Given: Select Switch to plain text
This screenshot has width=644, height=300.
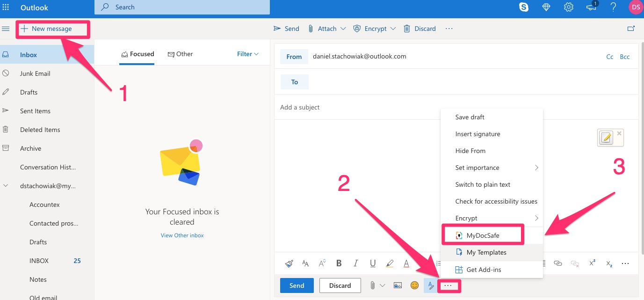Looking at the screenshot, I should click(492, 184).
